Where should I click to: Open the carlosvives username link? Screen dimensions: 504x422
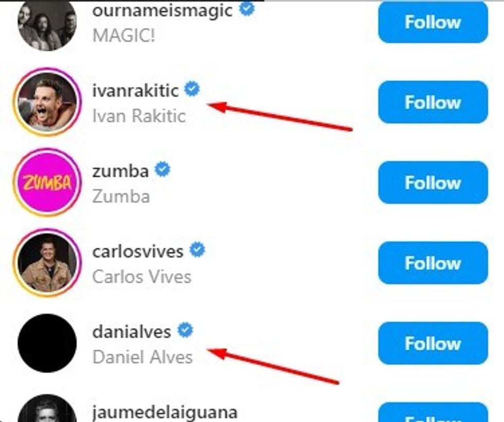click(x=138, y=251)
